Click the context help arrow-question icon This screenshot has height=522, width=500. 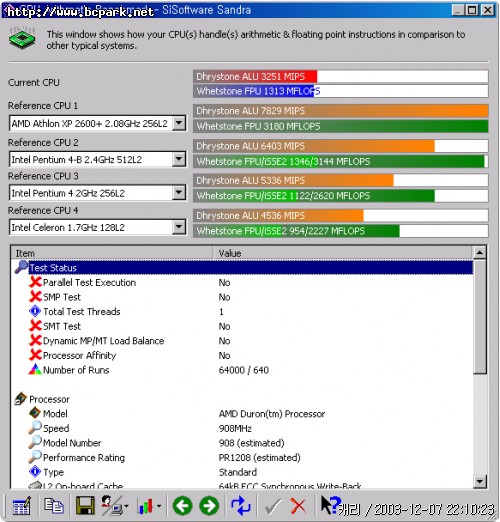pos(330,505)
